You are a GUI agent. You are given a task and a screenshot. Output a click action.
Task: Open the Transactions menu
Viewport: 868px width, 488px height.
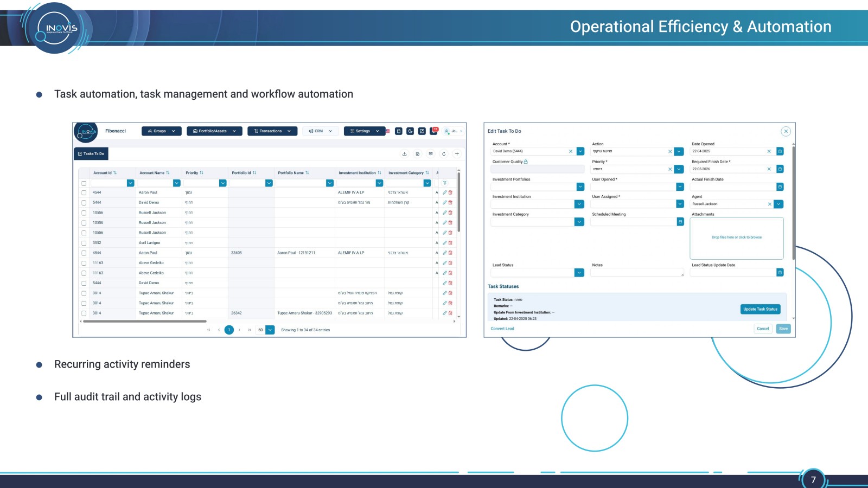272,131
